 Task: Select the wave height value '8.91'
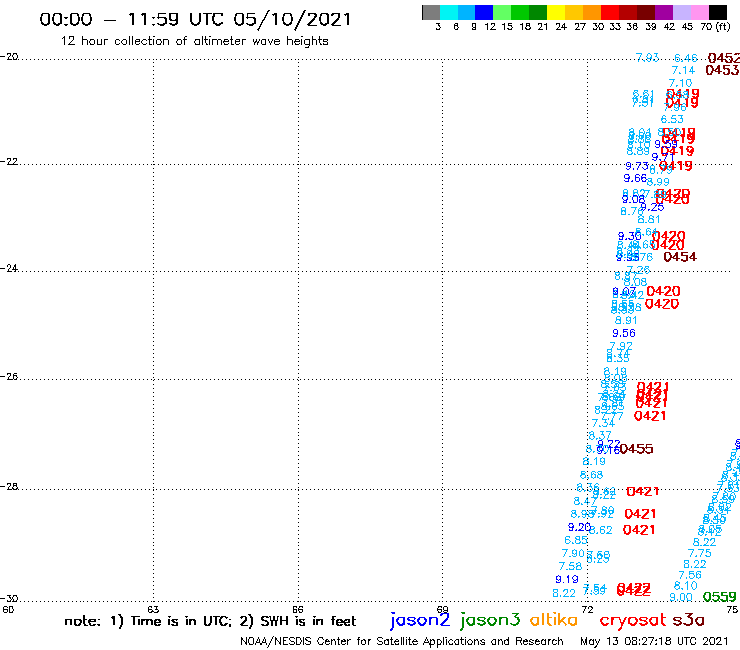(x=626, y=321)
